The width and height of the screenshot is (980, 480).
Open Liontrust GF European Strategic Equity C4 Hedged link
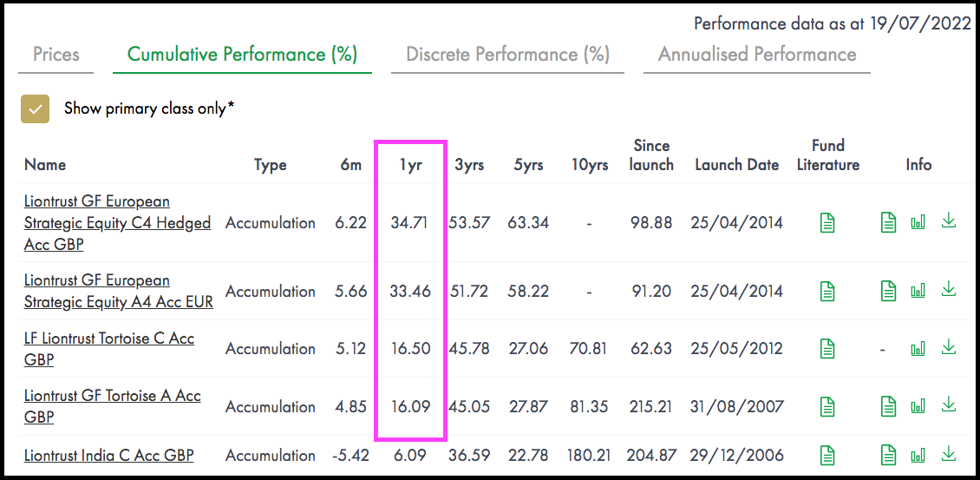[117, 223]
